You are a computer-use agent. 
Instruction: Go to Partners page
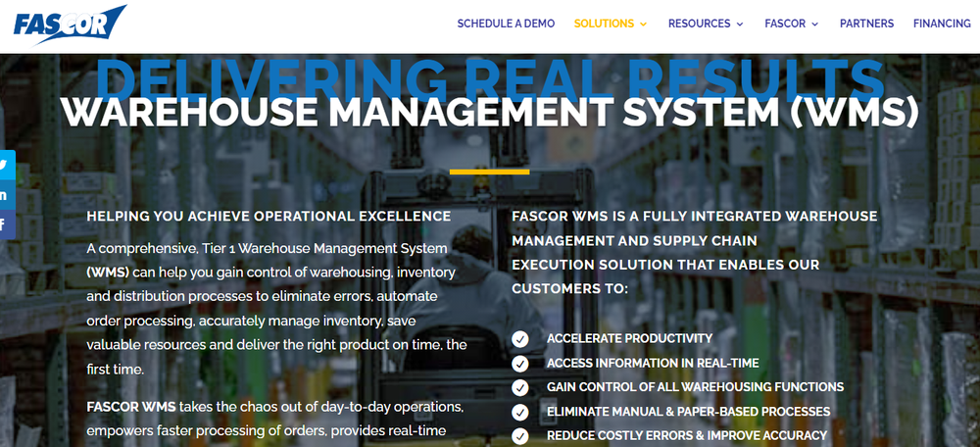click(x=866, y=24)
